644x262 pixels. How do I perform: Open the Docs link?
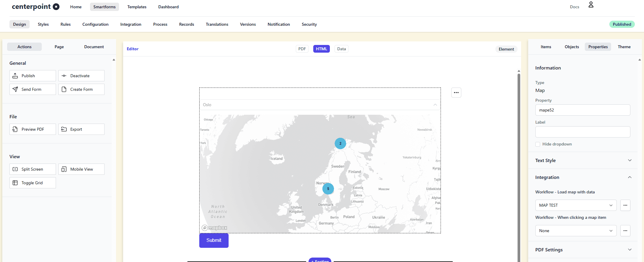click(x=574, y=7)
